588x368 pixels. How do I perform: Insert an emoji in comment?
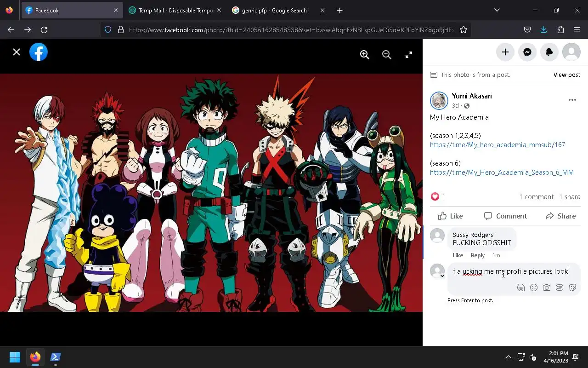coord(534,287)
